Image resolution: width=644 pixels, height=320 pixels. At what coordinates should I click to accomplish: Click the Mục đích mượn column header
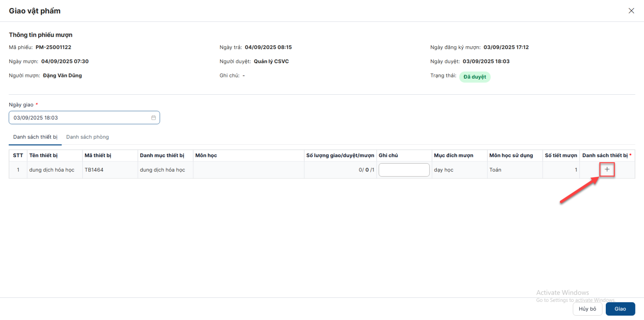click(454, 156)
